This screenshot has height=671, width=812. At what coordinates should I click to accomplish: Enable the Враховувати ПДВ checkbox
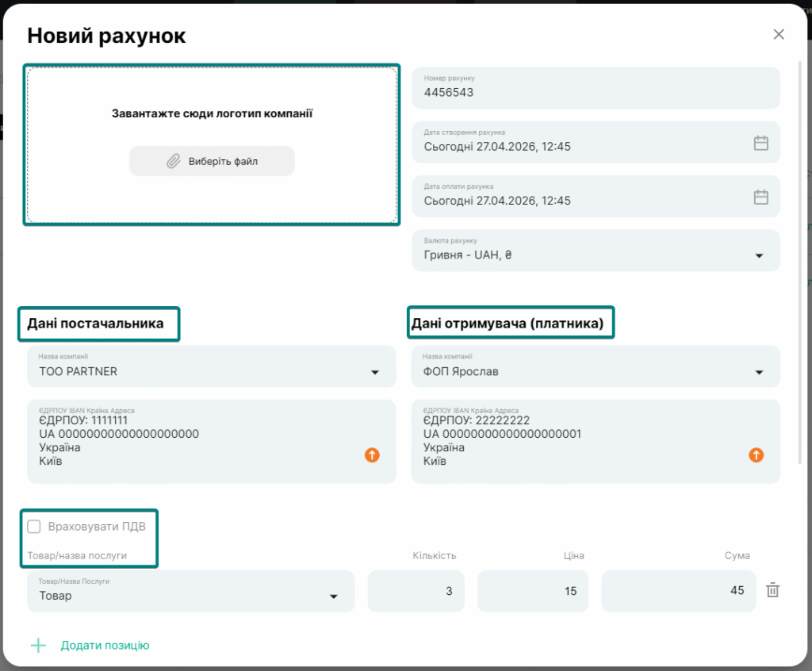[34, 527]
